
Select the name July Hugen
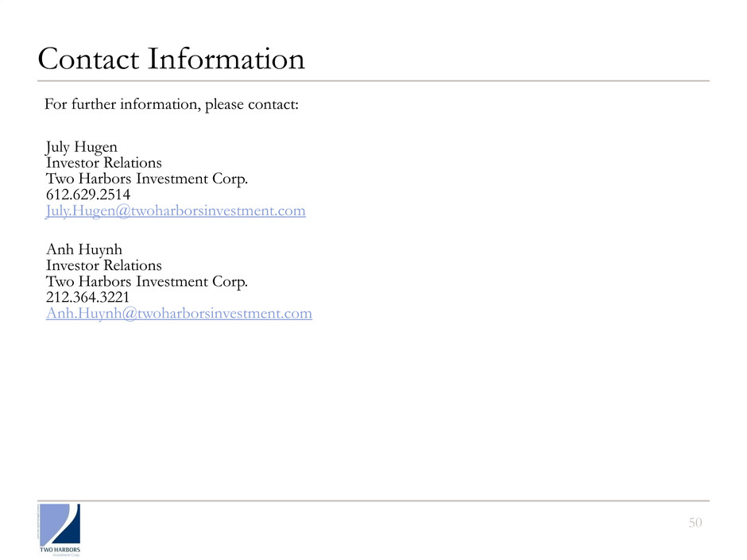click(83, 148)
